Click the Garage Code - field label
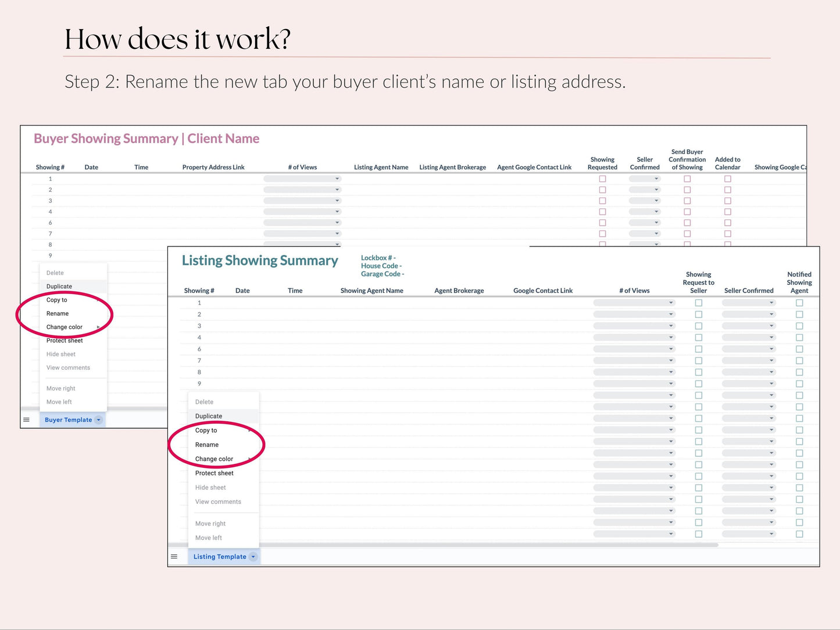The height and width of the screenshot is (630, 840). pyautogui.click(x=383, y=274)
